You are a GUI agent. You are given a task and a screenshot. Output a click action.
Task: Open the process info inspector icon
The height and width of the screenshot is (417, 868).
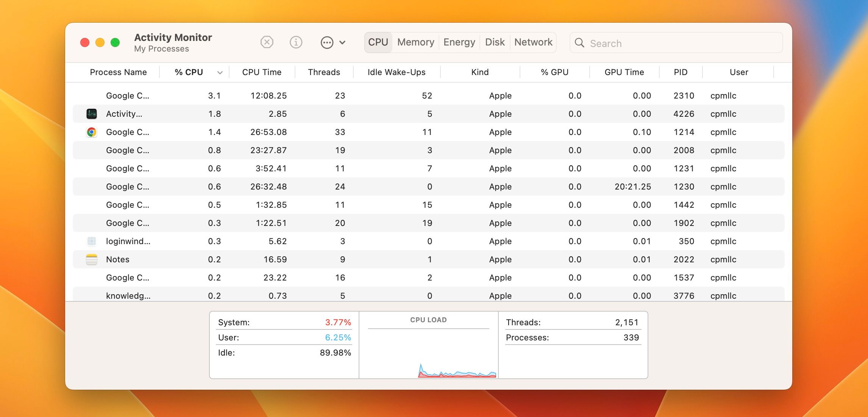296,42
